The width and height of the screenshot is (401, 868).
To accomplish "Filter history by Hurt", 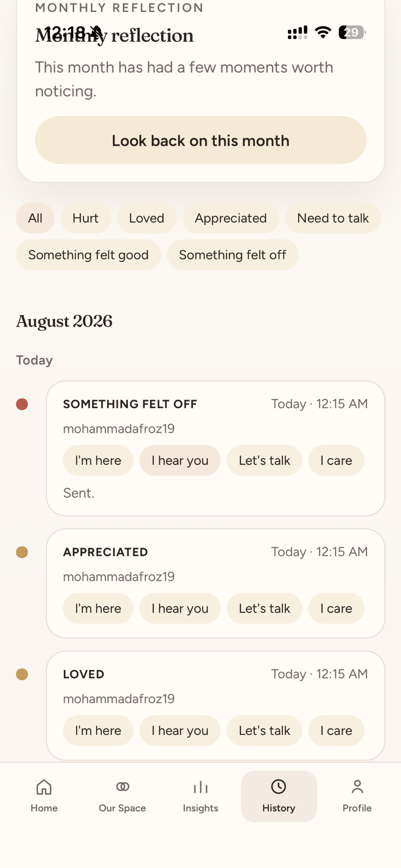I will point(86,218).
